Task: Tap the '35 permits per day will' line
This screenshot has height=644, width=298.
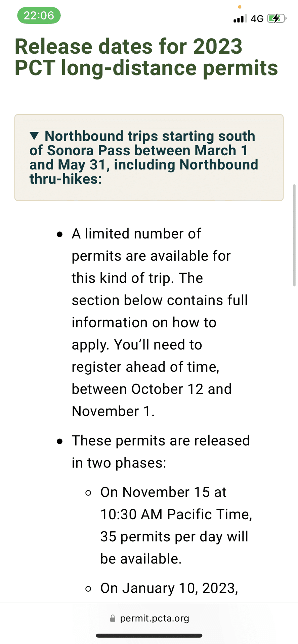Action: click(174, 537)
